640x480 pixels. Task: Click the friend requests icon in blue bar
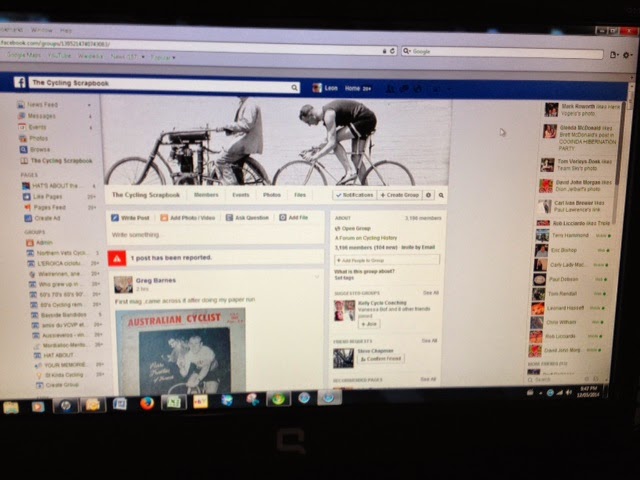pyautogui.click(x=391, y=88)
